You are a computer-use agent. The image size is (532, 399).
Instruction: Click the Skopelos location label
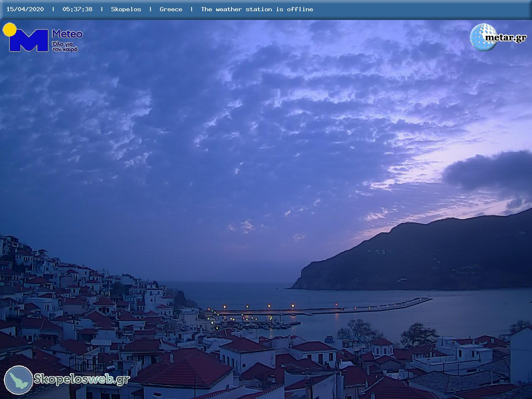(126, 9)
